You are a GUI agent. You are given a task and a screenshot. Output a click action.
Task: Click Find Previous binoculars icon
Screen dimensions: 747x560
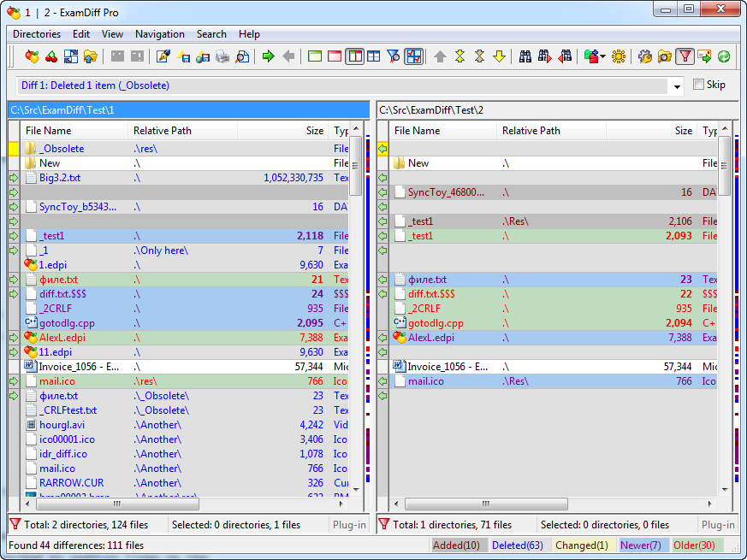click(x=565, y=56)
